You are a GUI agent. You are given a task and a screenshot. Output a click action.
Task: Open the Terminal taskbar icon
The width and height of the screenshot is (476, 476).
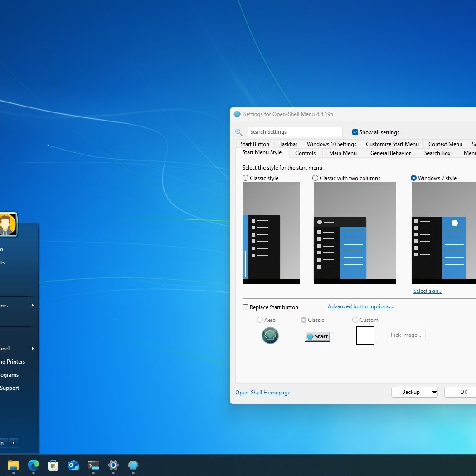[x=93, y=465]
